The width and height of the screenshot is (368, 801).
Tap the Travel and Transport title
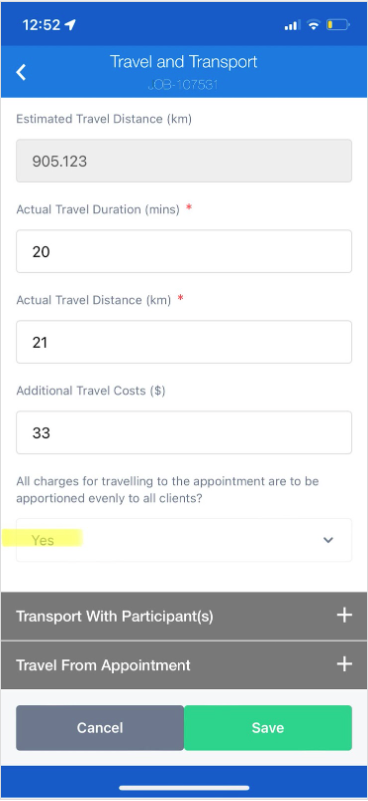(183, 62)
